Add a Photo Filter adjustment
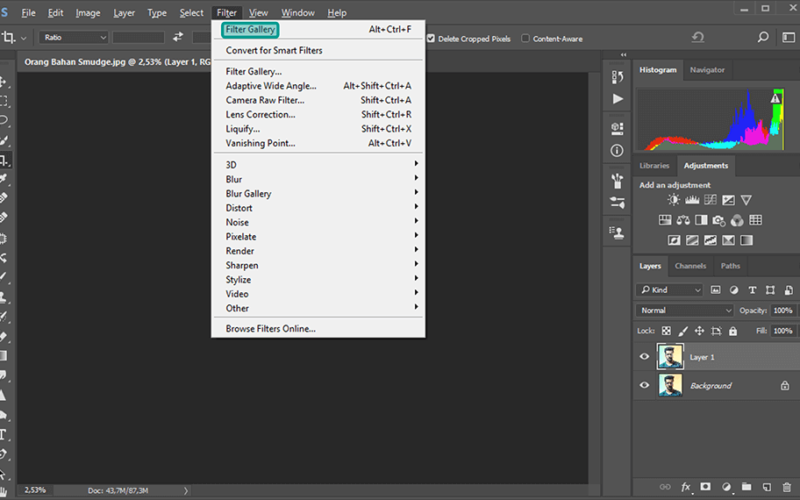This screenshot has width=800, height=500. pos(719,220)
